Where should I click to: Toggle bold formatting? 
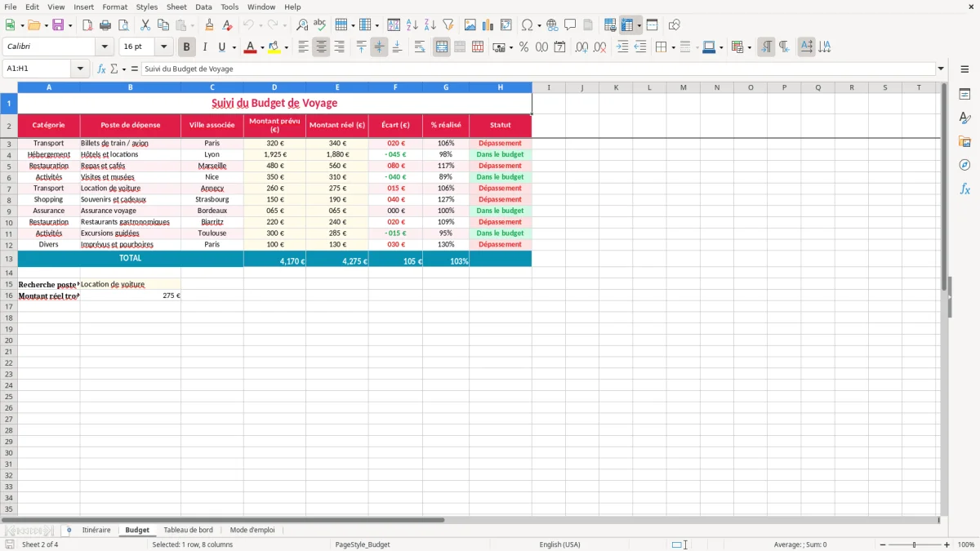(187, 47)
